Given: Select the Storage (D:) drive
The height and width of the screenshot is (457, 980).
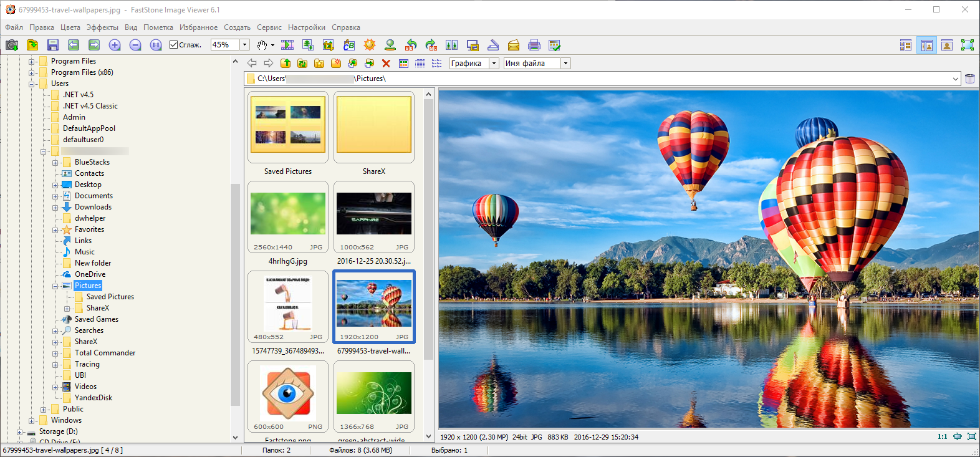Looking at the screenshot, I should (x=59, y=431).
